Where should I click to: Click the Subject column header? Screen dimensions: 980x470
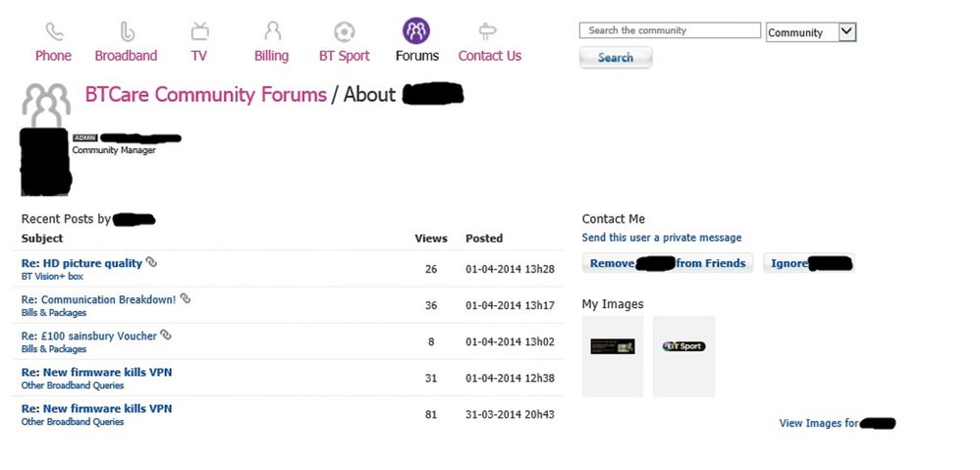(x=42, y=238)
